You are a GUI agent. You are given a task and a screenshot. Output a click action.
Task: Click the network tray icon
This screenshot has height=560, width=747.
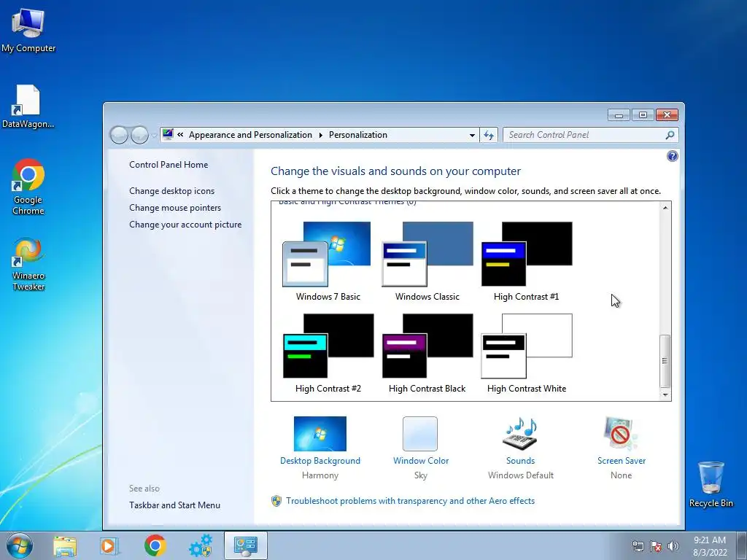[x=638, y=547]
